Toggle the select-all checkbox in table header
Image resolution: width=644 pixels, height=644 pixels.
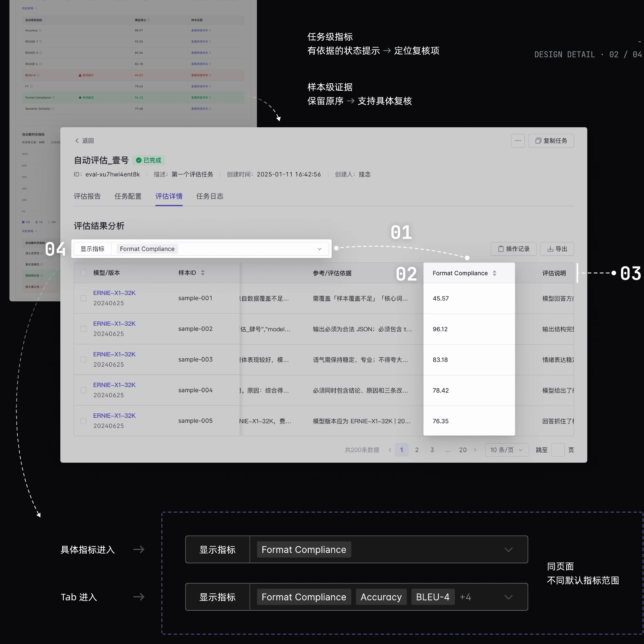(84, 273)
